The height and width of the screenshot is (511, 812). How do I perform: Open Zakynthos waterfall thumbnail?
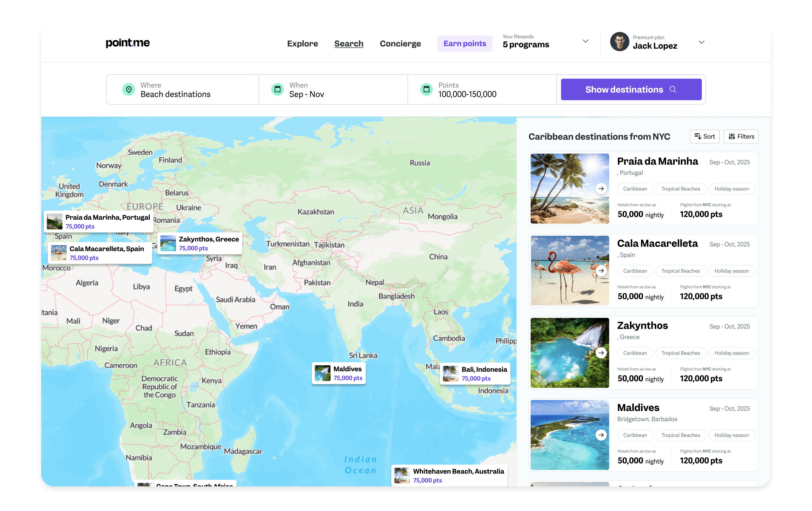click(570, 353)
